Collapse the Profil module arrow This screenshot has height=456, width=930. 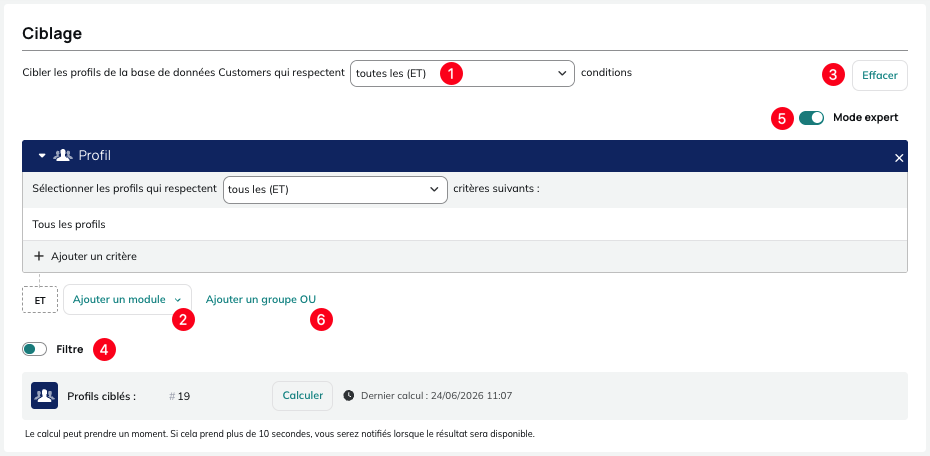tap(42, 156)
